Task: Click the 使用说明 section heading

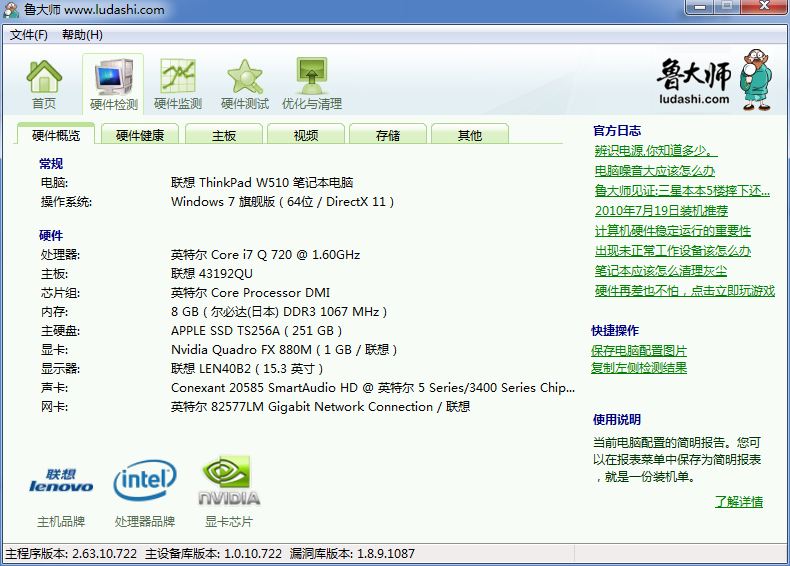Action: click(617, 419)
